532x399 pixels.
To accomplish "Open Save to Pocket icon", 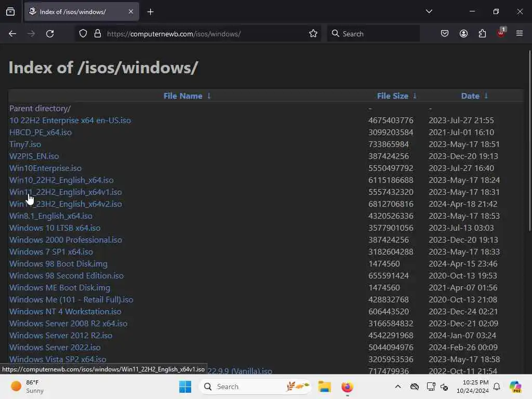I will click(445, 34).
